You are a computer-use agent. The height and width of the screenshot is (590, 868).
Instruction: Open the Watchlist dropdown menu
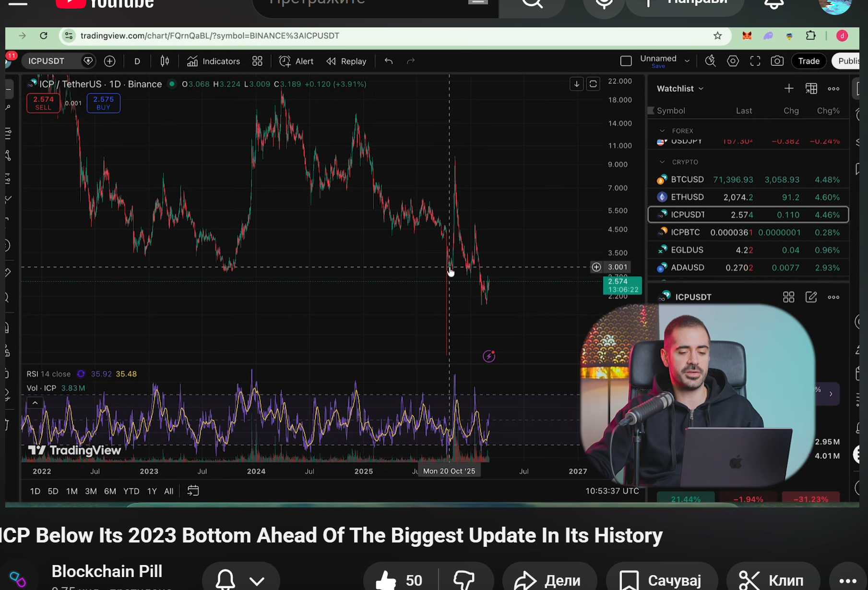click(x=680, y=88)
